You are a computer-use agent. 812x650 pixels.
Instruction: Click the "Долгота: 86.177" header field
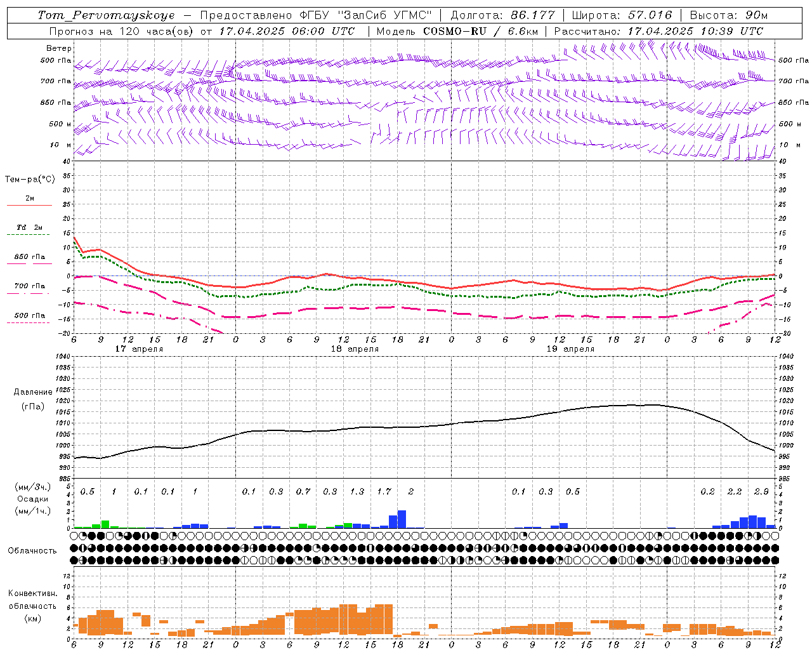(502, 15)
